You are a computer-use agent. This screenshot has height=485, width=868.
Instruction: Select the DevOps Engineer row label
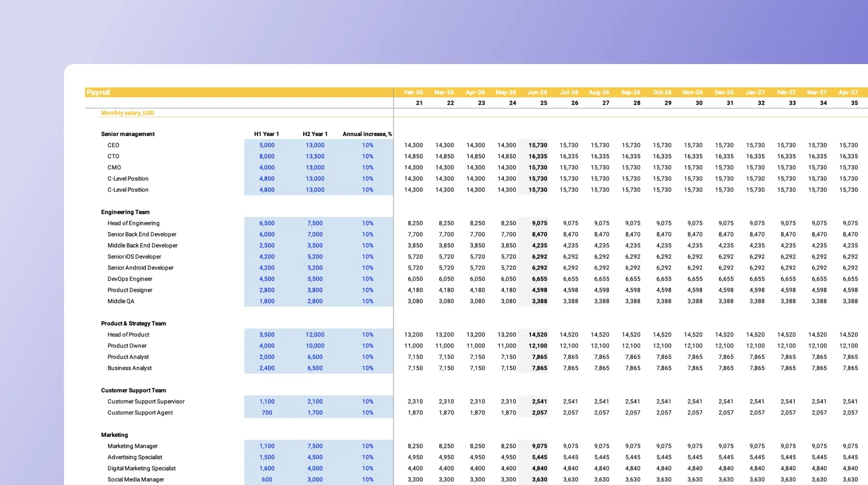tap(130, 279)
